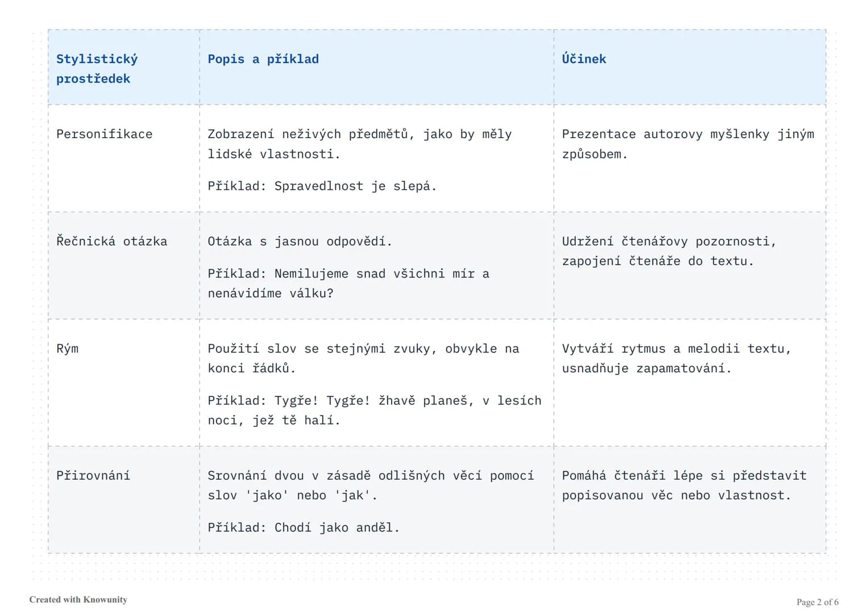Click the 'Stylistický prostředek' column header

tap(97, 69)
